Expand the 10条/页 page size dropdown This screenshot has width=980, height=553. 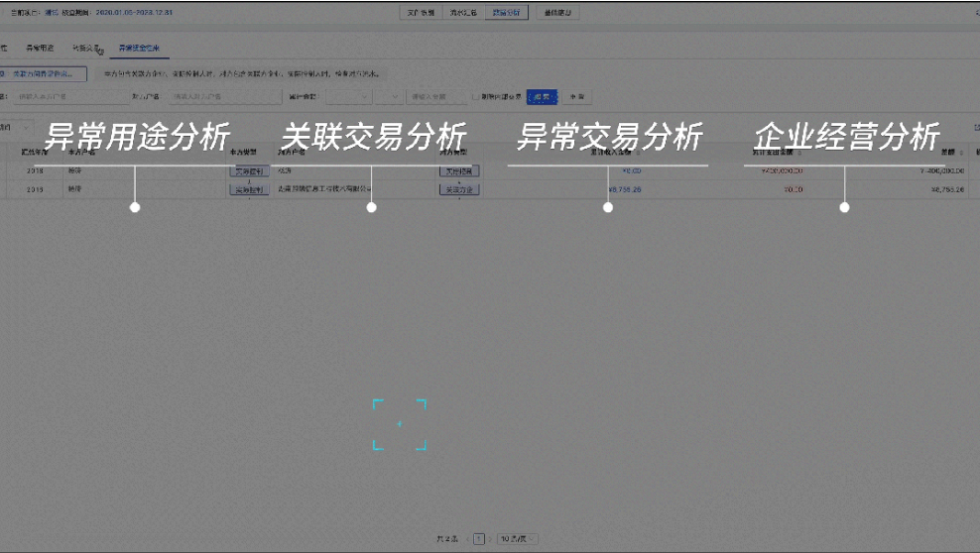[517, 539]
